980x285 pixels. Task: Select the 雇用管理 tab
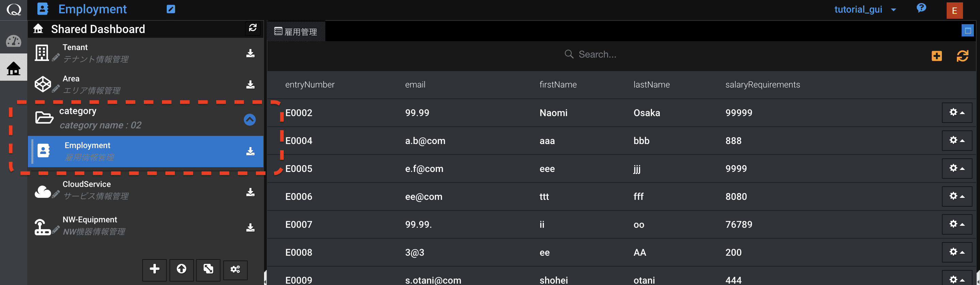tap(296, 32)
